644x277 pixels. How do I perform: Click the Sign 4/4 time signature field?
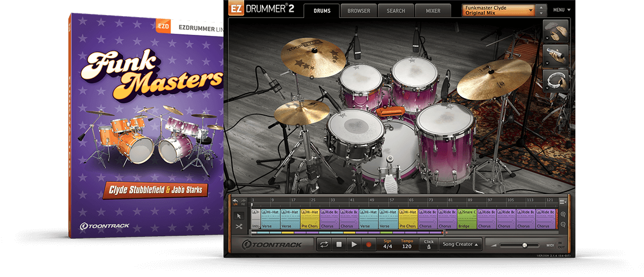click(388, 244)
